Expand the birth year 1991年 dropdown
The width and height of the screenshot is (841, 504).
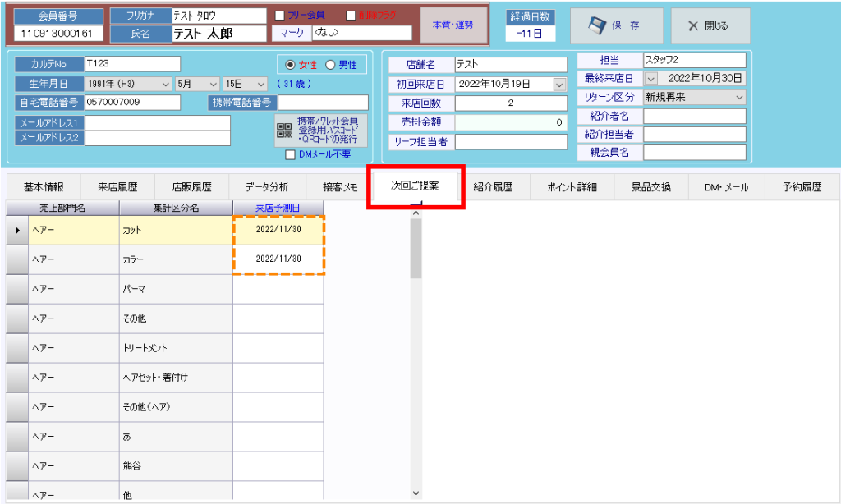[166, 84]
